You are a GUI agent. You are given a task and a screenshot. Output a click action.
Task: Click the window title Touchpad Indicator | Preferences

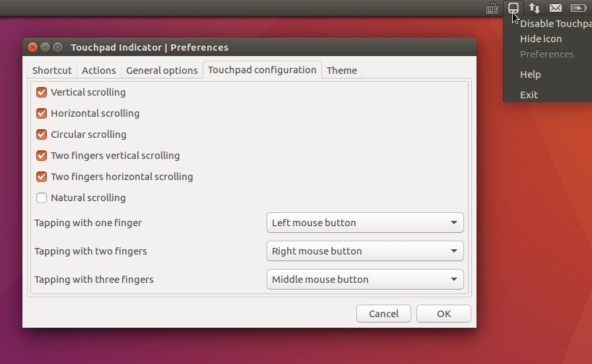150,47
